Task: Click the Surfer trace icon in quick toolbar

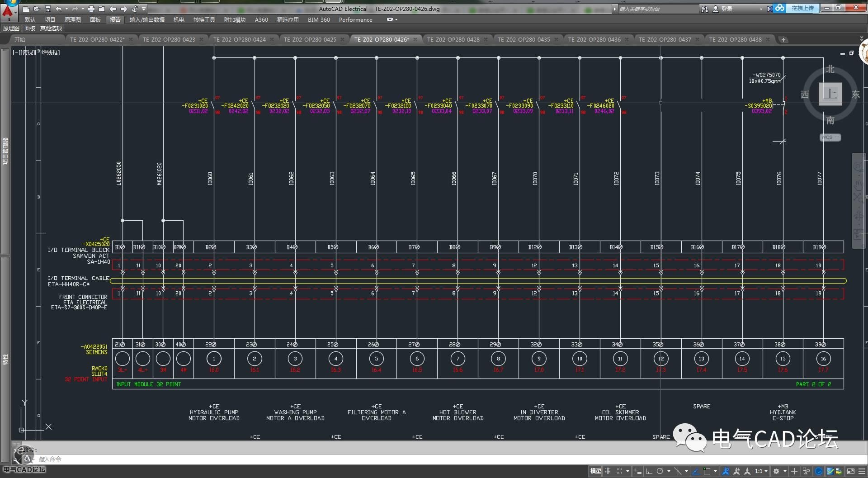Action: (135, 9)
